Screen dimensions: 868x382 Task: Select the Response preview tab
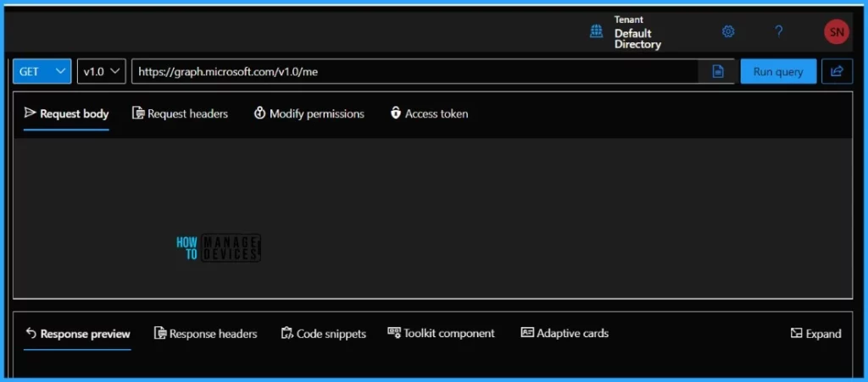pos(77,334)
